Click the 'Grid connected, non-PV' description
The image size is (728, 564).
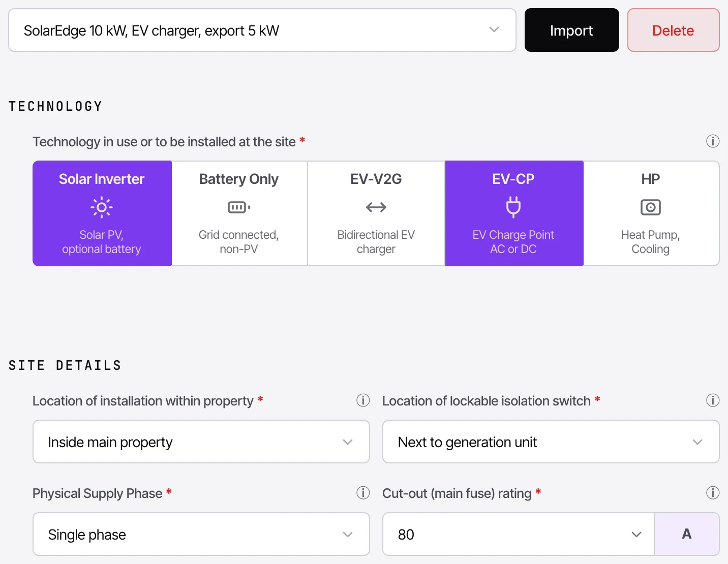[x=239, y=242]
